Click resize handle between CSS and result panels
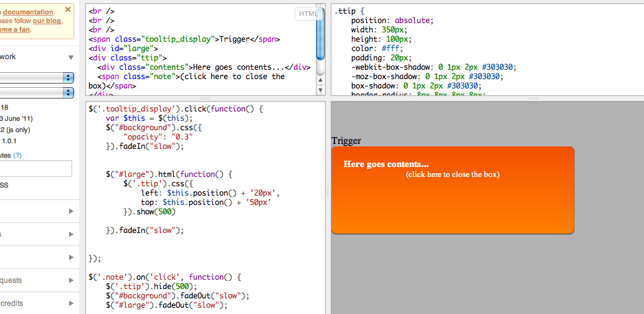 [x=533, y=98]
